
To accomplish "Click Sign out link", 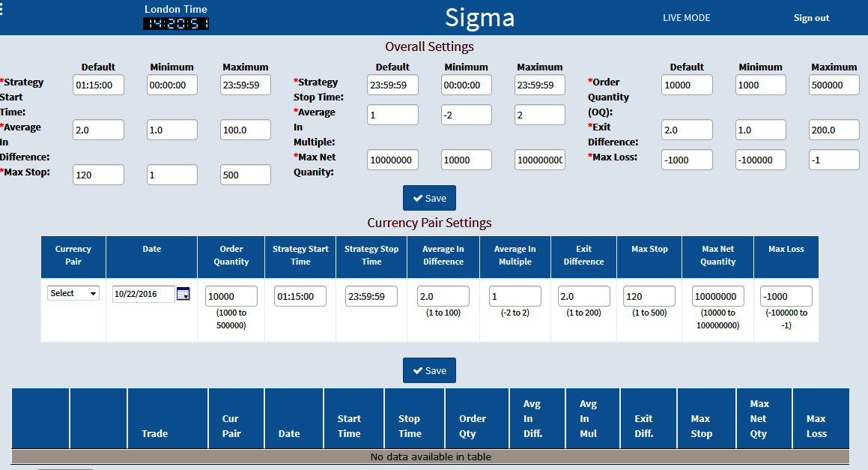I will point(811,18).
